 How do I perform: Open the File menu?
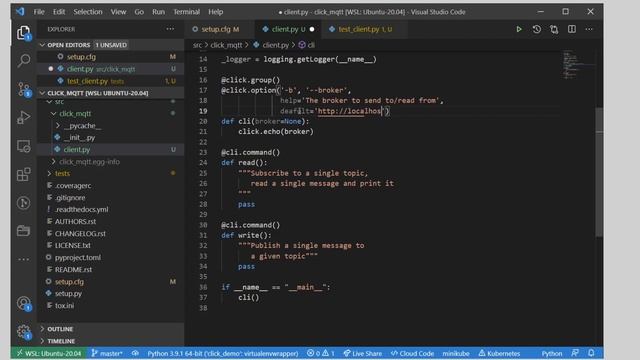point(39,12)
